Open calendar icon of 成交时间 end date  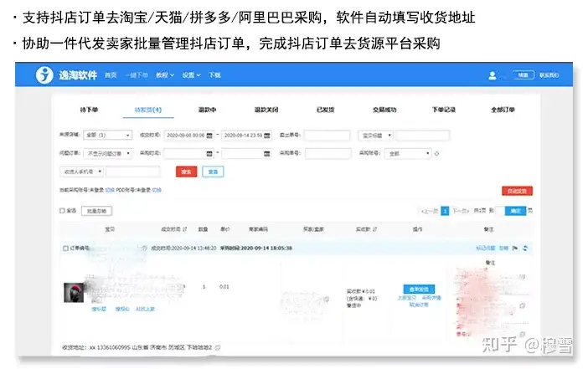click(266, 136)
